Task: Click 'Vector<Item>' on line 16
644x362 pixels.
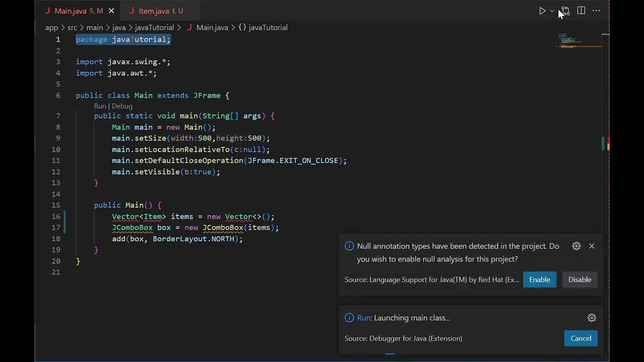Action: pos(139,217)
